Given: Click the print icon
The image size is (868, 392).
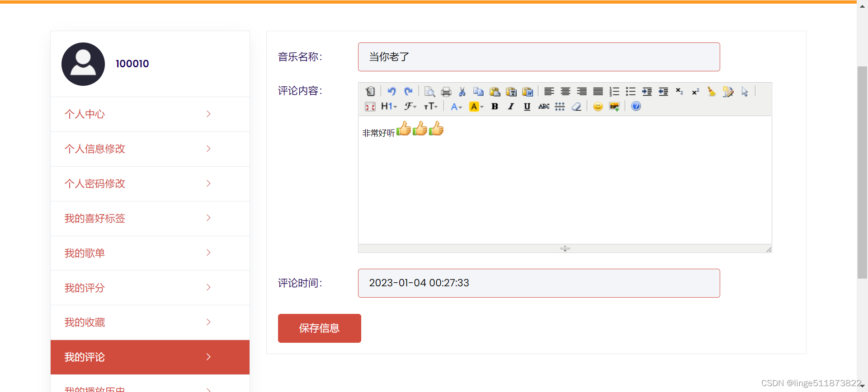Looking at the screenshot, I should [x=446, y=91].
